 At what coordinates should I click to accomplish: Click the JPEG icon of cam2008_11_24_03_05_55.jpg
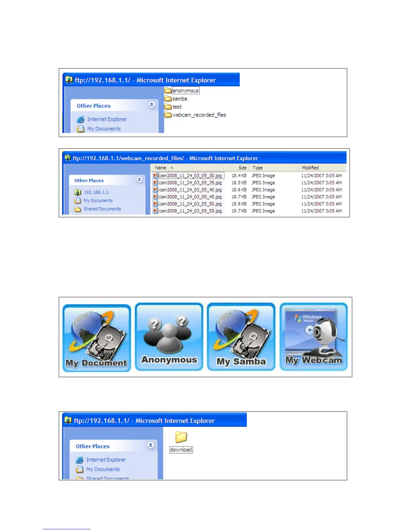pyautogui.click(x=155, y=211)
